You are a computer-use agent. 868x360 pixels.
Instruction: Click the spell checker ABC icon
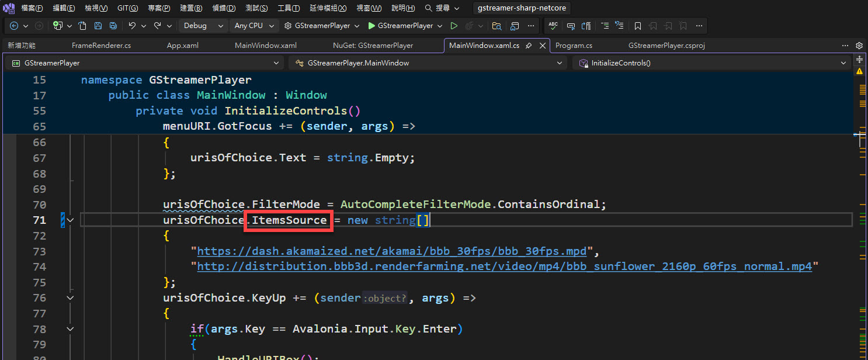[553, 26]
